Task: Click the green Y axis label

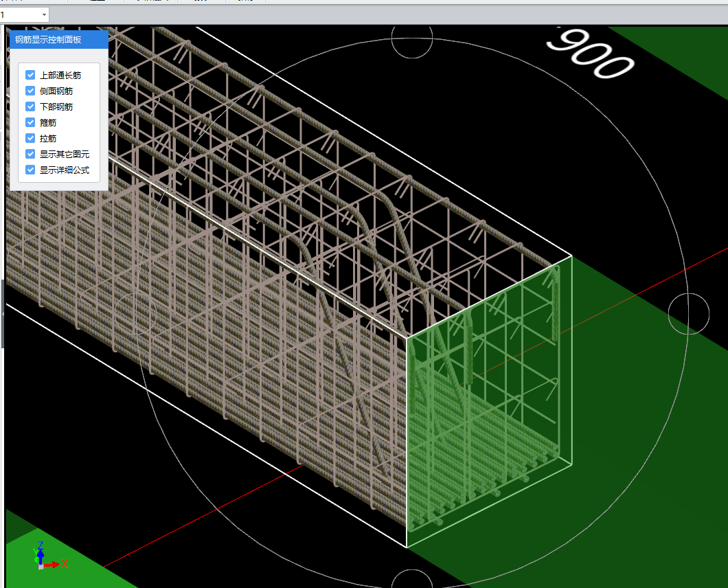Action: [36, 552]
